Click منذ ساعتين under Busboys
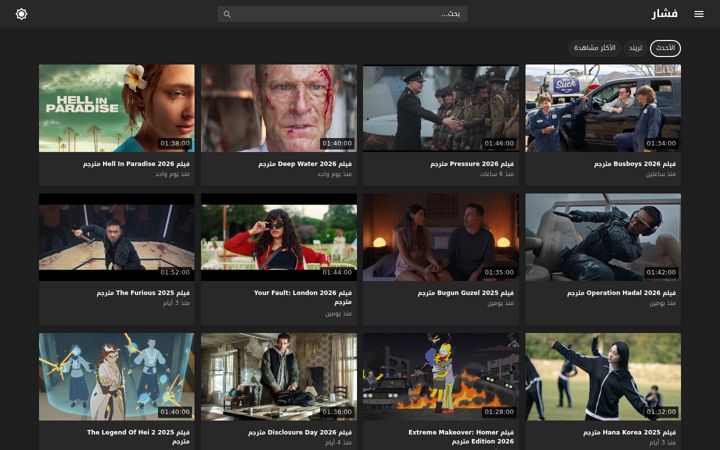 pos(661,174)
